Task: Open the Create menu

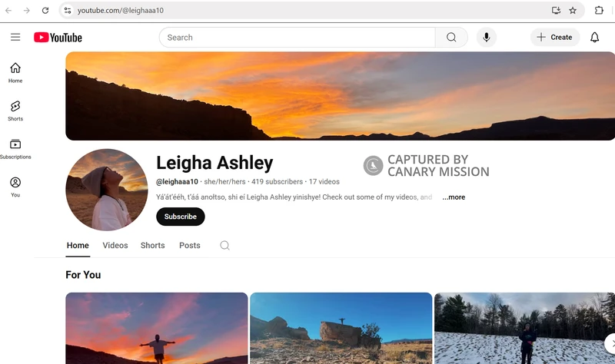Action: coord(554,37)
